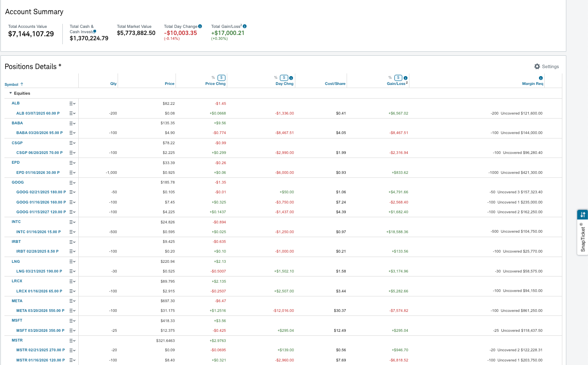The image size is (588, 365).
Task: Switch Price Chng column to percent view
Action: (213, 78)
